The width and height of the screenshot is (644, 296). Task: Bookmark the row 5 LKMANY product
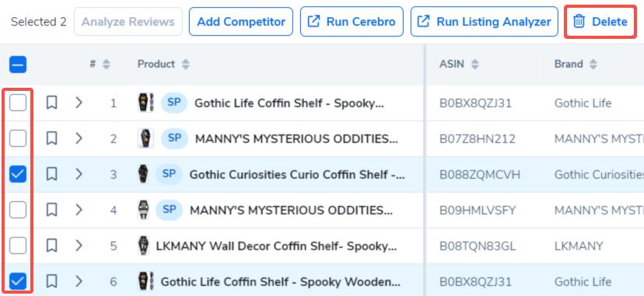pyautogui.click(x=51, y=246)
